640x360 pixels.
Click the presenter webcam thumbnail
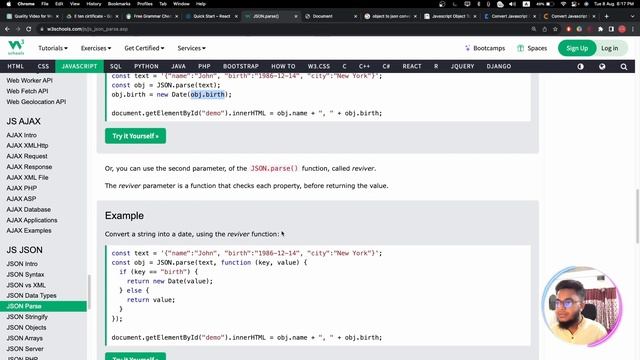pyautogui.click(x=582, y=307)
